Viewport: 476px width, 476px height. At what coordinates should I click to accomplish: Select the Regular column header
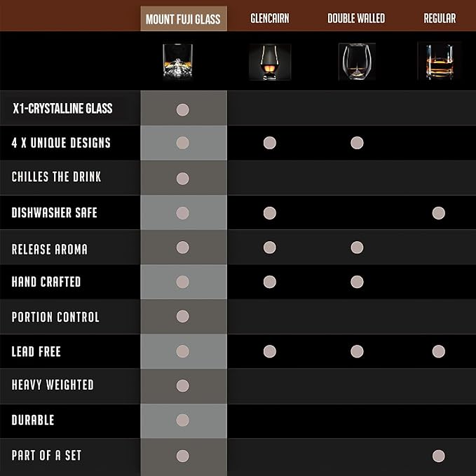(440, 18)
